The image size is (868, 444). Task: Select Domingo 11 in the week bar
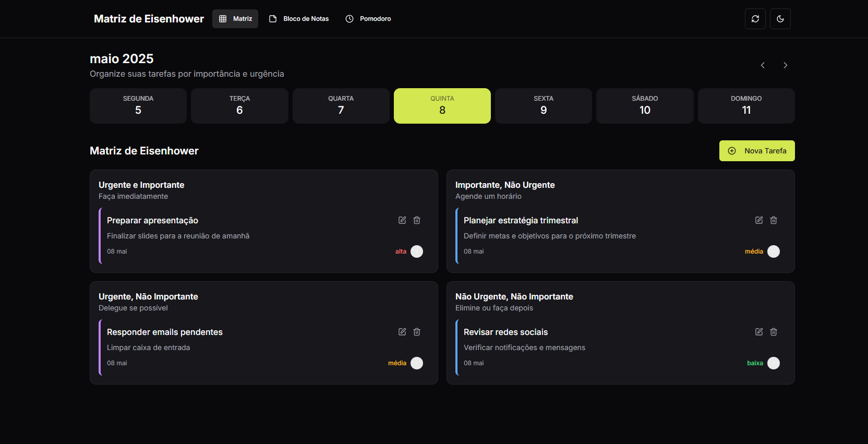coord(746,106)
